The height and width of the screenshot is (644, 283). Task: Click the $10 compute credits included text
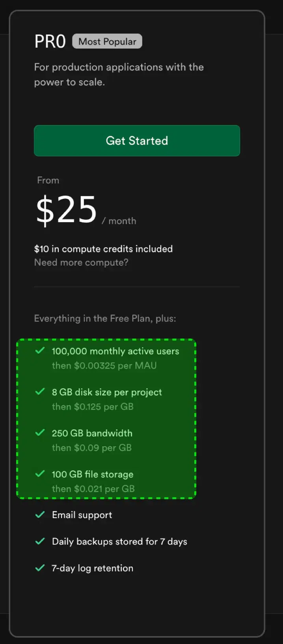tap(103, 249)
